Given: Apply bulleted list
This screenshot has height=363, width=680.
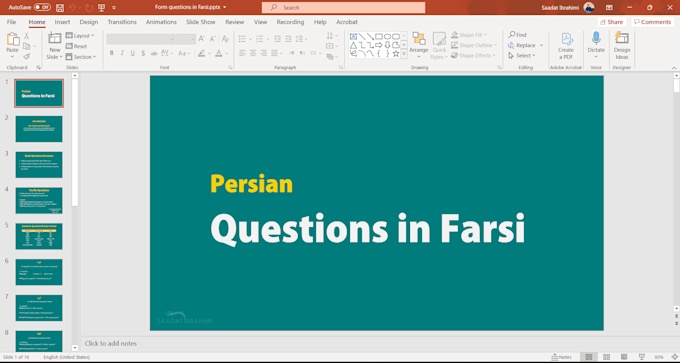Looking at the screenshot, I should click(x=242, y=39).
